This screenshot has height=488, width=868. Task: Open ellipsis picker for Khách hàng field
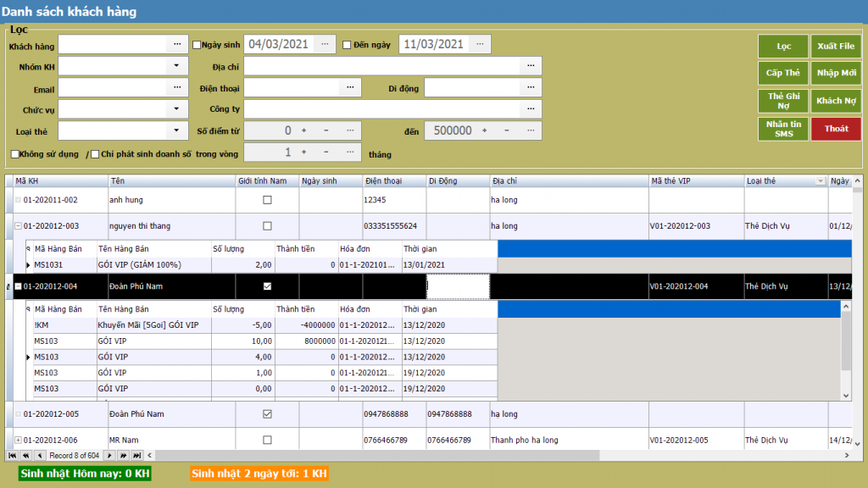[177, 44]
